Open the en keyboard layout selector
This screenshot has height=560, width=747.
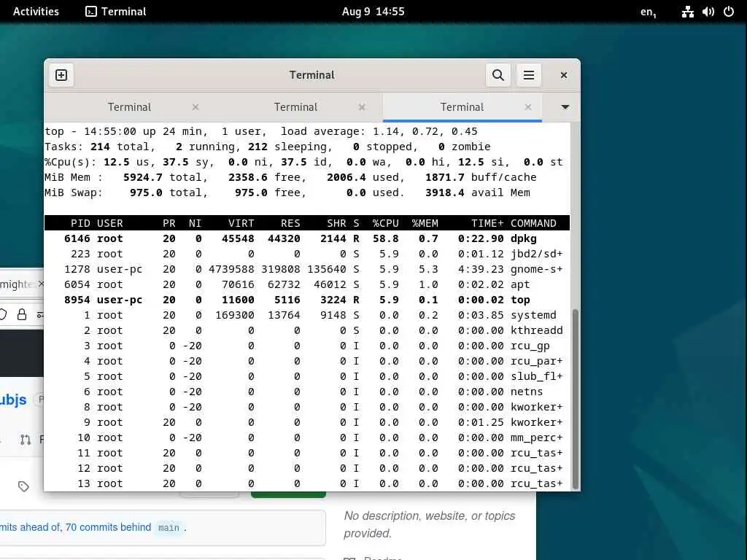tap(648, 12)
